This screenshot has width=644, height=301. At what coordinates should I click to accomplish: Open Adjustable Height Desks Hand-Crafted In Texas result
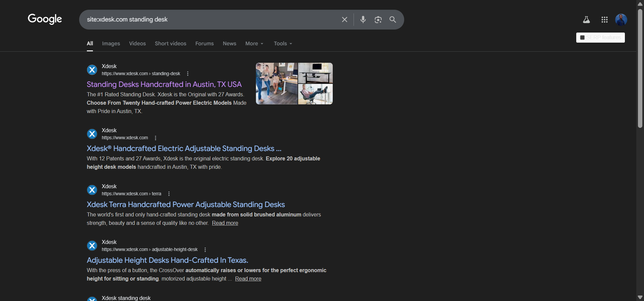point(167,260)
